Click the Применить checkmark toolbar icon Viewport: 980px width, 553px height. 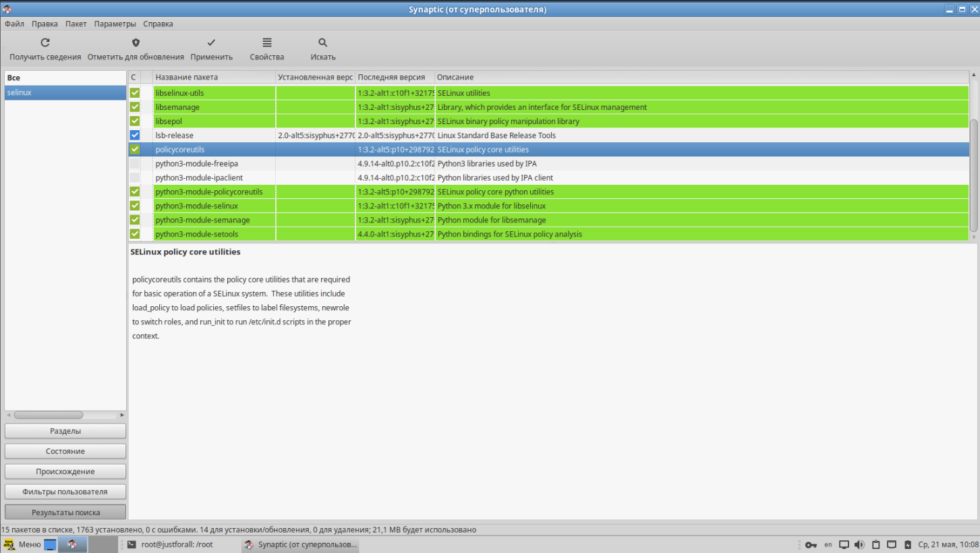(211, 42)
